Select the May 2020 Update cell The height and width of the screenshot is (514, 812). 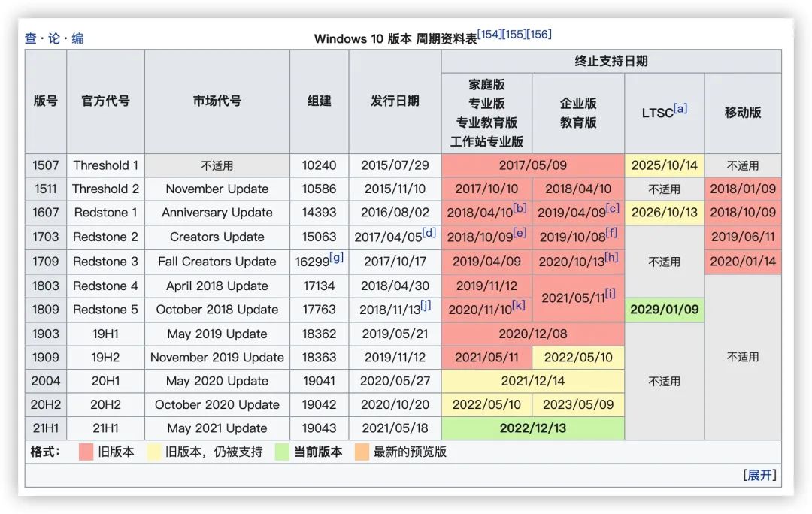coord(217,381)
